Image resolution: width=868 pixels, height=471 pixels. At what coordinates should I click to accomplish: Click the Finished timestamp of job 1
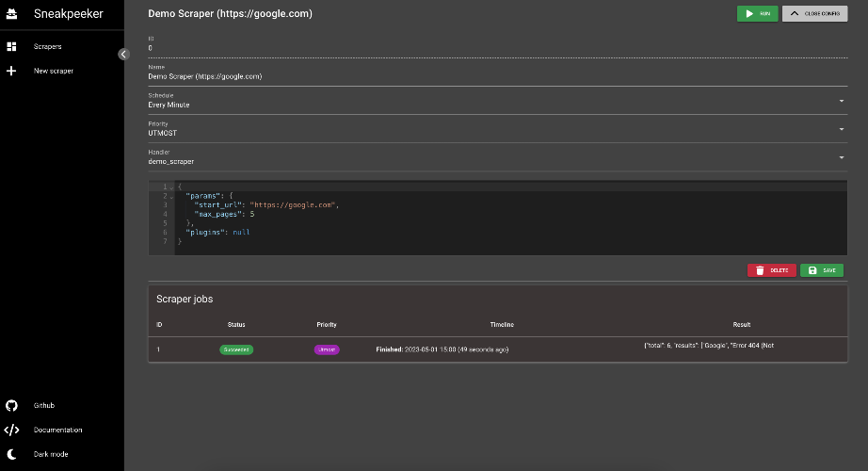point(442,349)
